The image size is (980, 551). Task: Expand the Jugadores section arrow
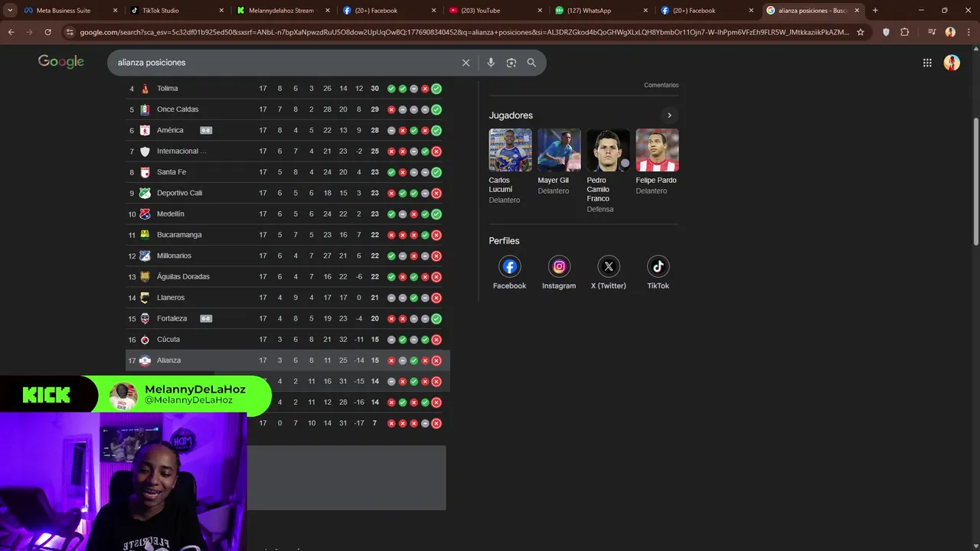(669, 116)
